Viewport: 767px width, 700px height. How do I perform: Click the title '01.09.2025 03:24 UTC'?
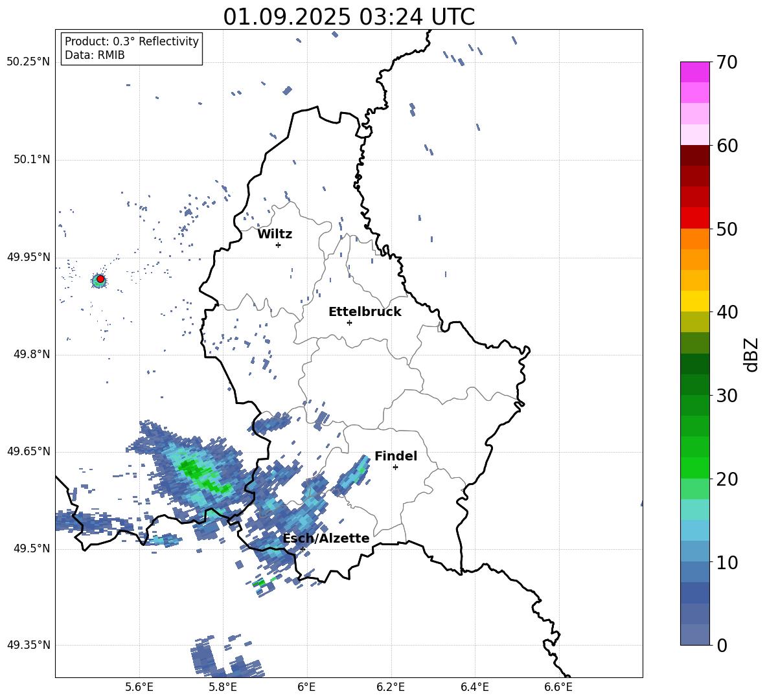pos(349,17)
